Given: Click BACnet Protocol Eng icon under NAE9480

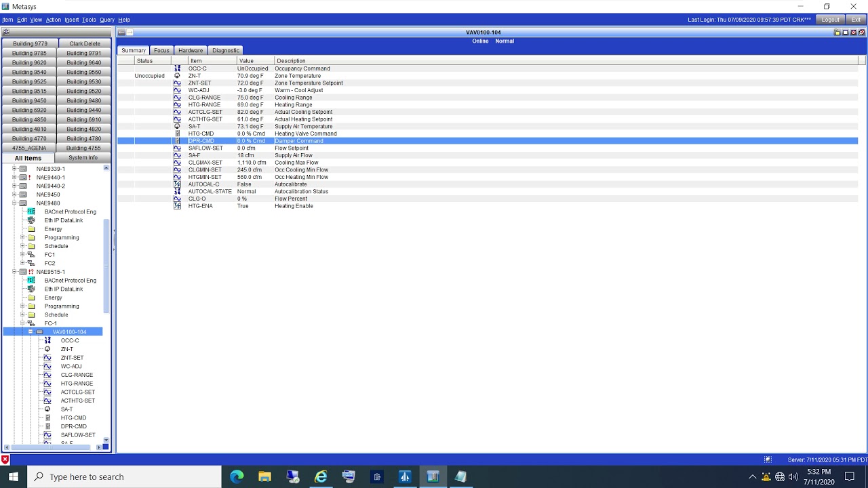Looking at the screenshot, I should point(31,211).
